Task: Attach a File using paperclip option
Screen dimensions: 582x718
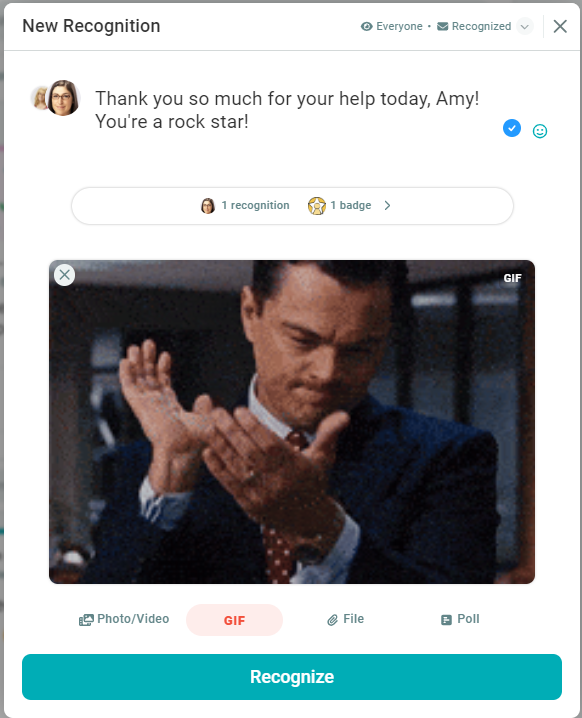Action: (346, 619)
